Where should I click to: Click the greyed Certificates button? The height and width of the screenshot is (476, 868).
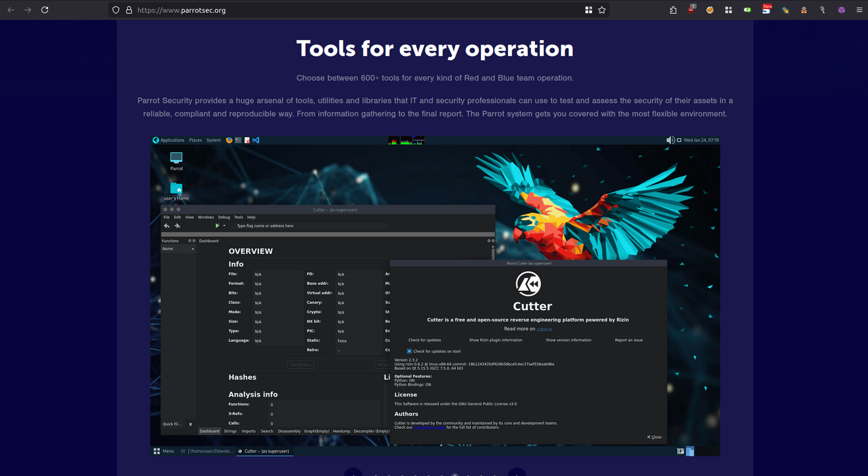point(300,365)
